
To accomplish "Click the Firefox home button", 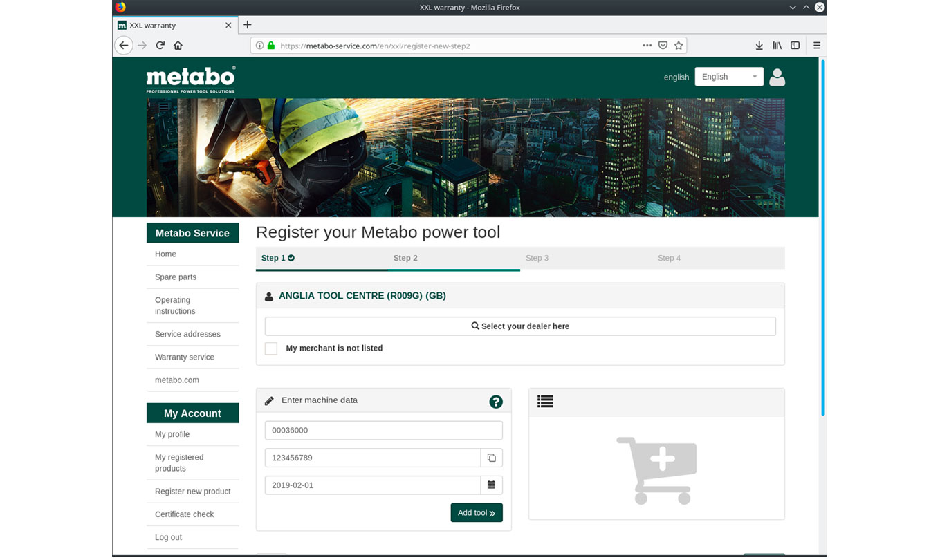I will click(x=178, y=46).
